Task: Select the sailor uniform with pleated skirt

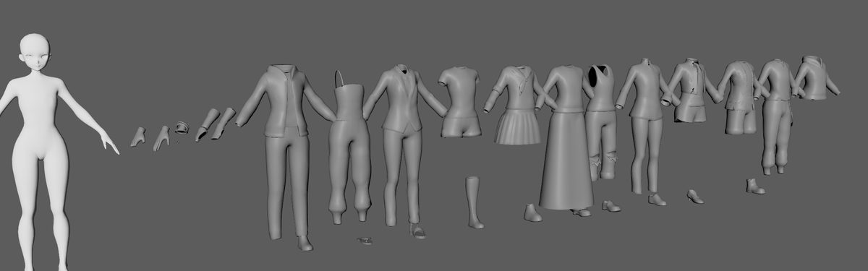Action: [517, 105]
